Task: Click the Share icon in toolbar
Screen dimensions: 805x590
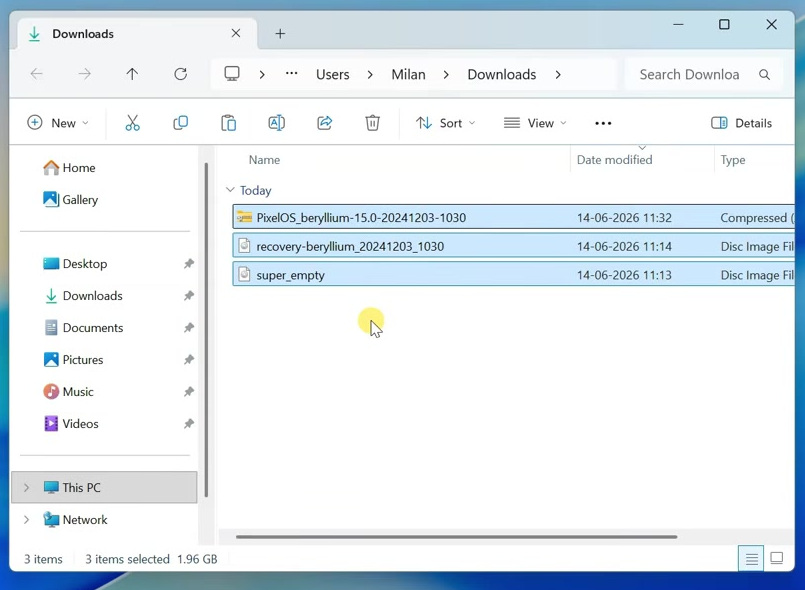Action: [324, 123]
